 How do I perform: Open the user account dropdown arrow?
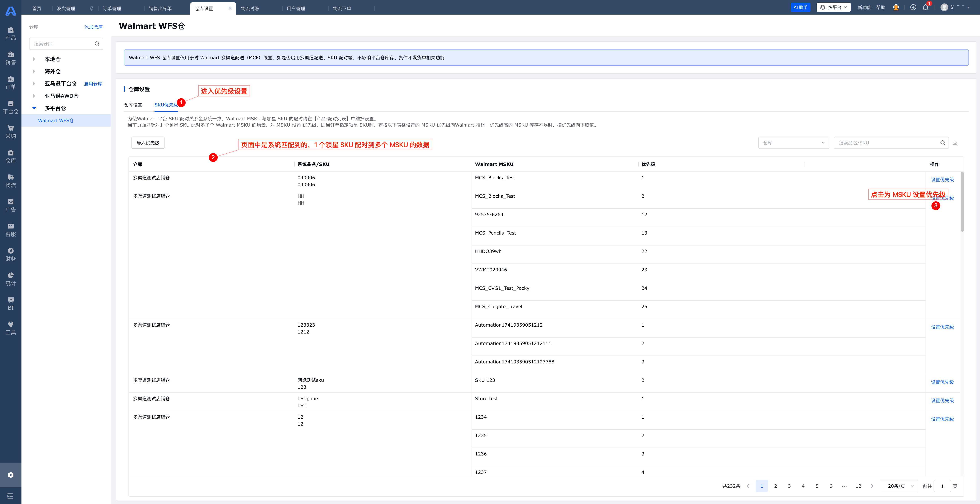click(x=968, y=7)
